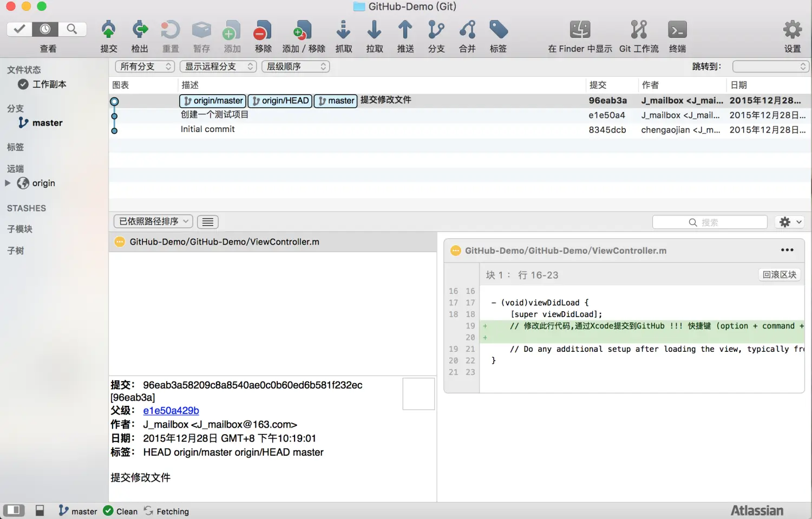The image size is (812, 519).
Task: Open the 终端 (Terminal) icon
Action: pyautogui.click(x=677, y=30)
